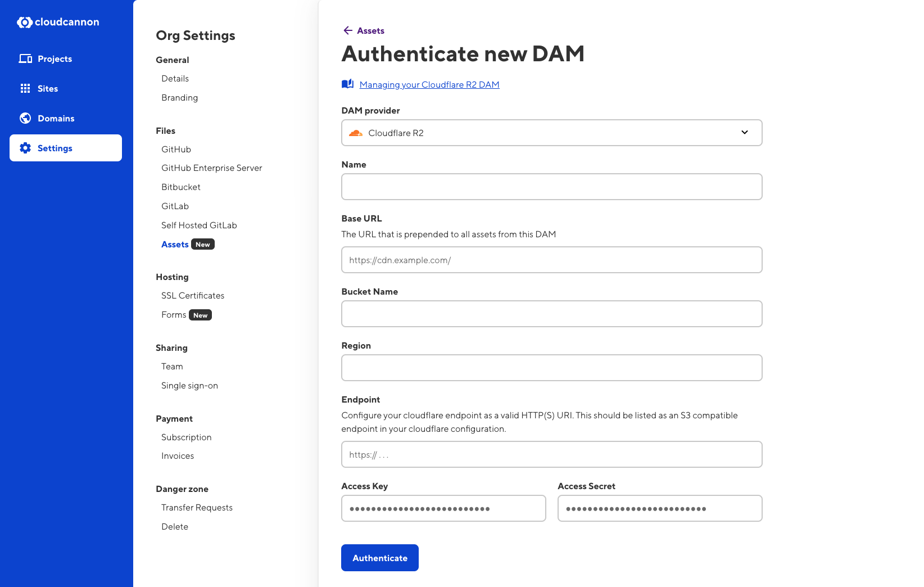The width and height of the screenshot is (924, 587).
Task: Click the Base URL help description text
Action: point(449,234)
